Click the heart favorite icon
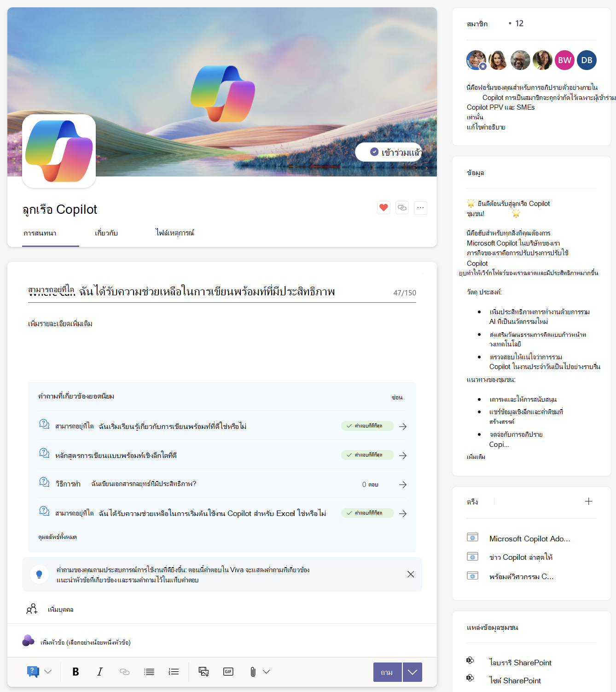Image resolution: width=616 pixels, height=692 pixels. 384,208
